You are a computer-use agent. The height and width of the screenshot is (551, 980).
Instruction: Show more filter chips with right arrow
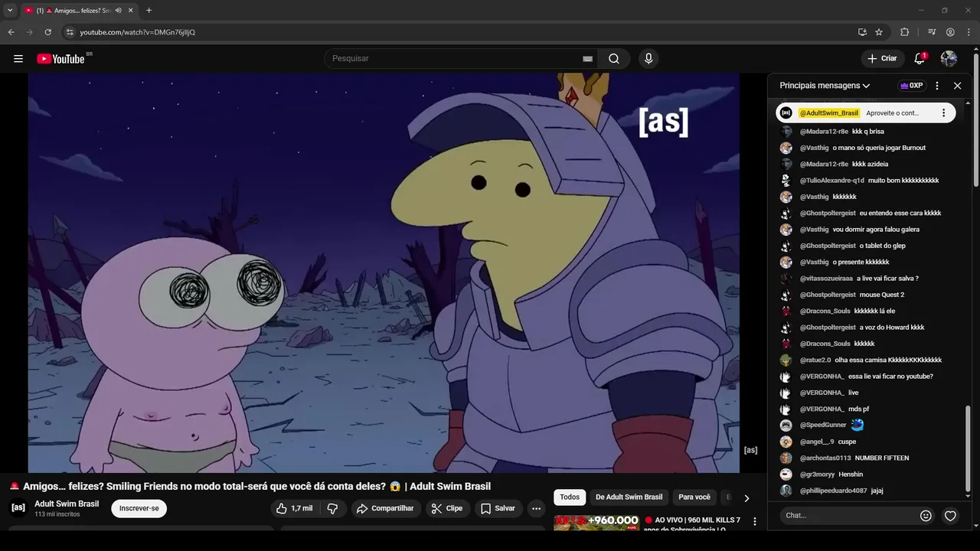point(746,498)
